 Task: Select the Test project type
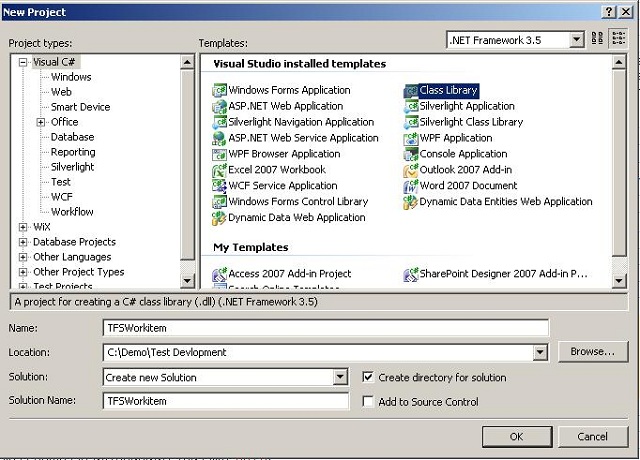click(60, 182)
